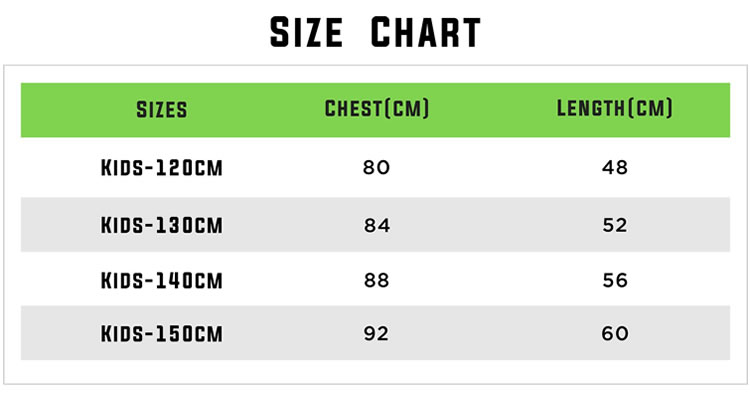Click the Length(cm) column header
The image size is (750, 400).
click(x=615, y=109)
